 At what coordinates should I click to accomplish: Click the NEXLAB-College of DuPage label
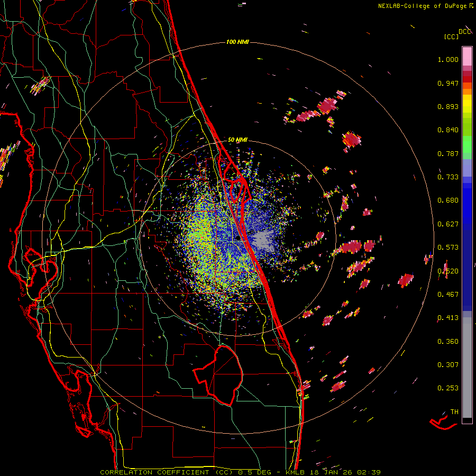point(424,6)
